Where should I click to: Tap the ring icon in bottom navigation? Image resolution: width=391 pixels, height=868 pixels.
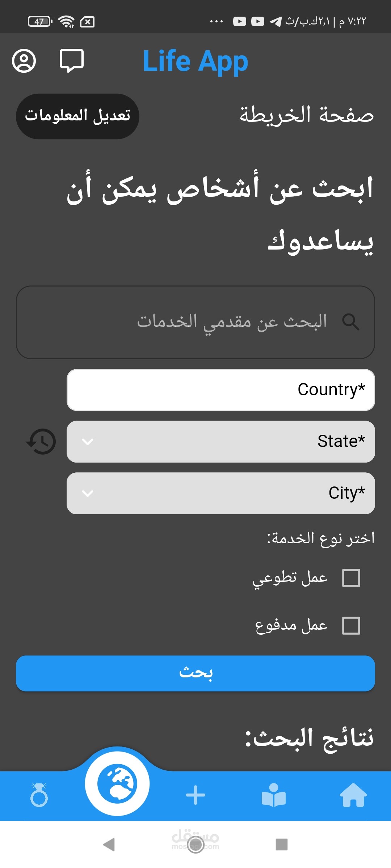tap(39, 795)
